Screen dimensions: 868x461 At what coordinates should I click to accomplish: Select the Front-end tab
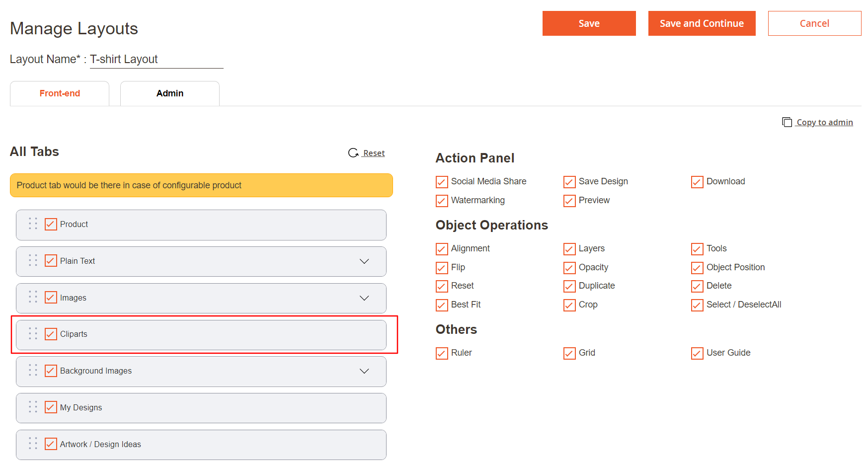point(60,93)
